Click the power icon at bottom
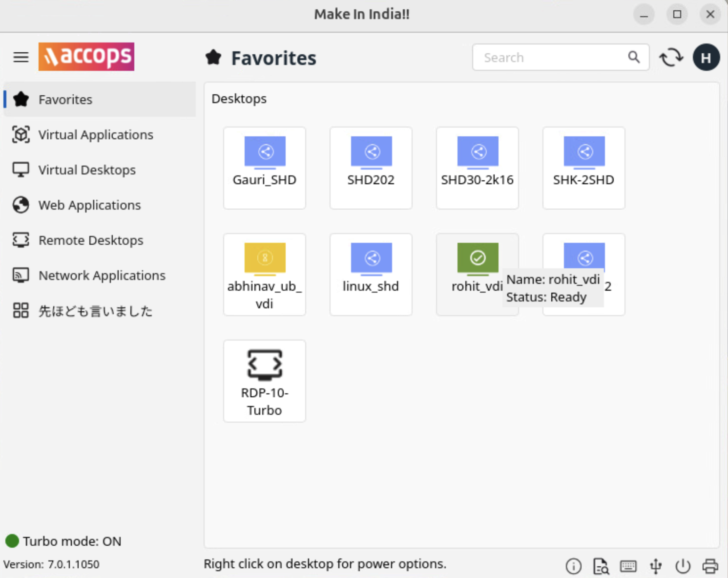The width and height of the screenshot is (728, 578). (x=683, y=566)
